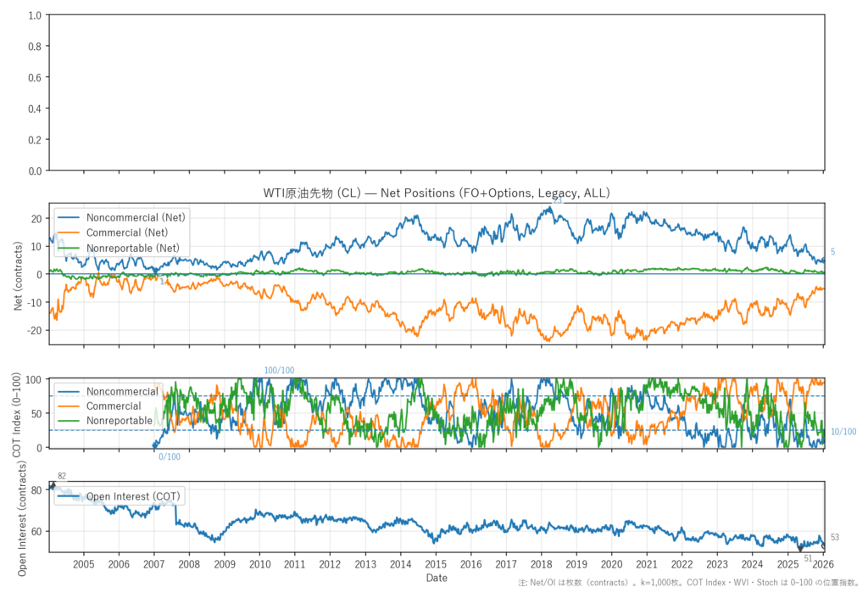Click the Noncommercial (Net) legend entry
Image resolution: width=868 pixels, height=593 pixels.
136,217
